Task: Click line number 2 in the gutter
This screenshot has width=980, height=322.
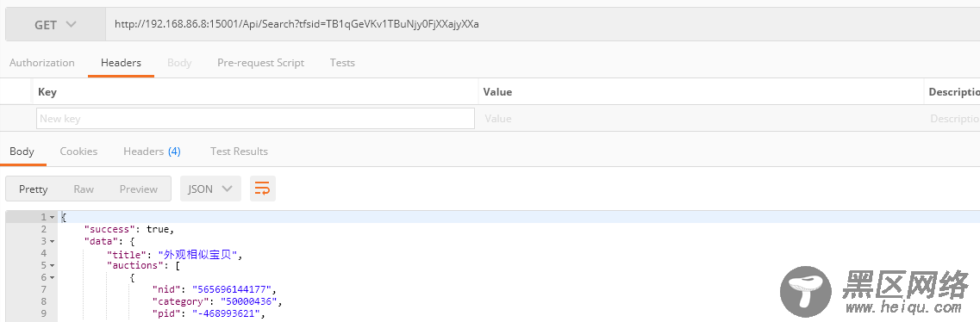Action: click(44, 229)
